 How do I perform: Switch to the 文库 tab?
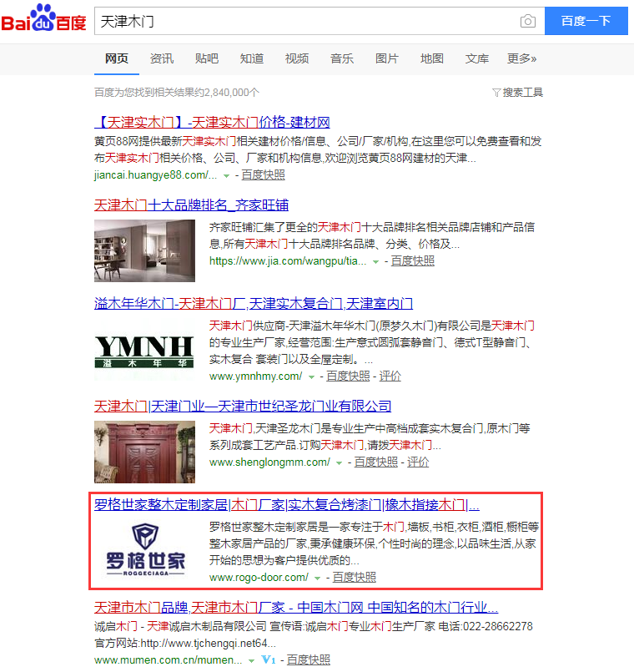pyautogui.click(x=477, y=58)
